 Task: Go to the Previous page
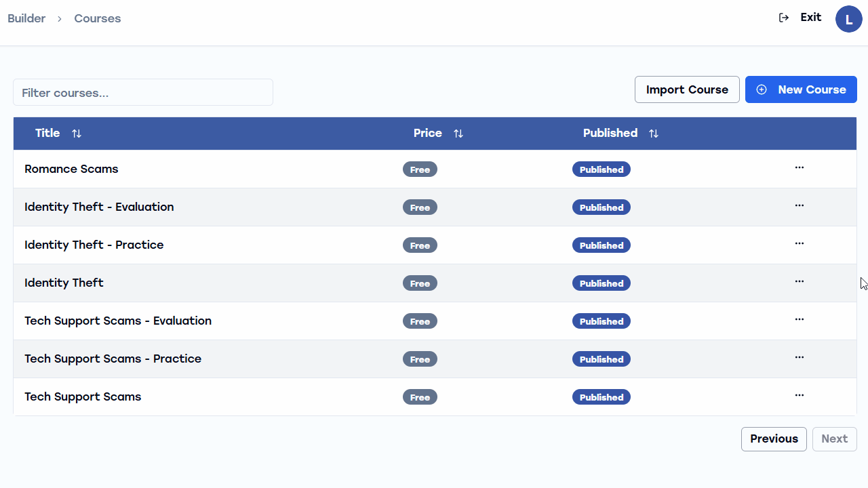(x=774, y=439)
